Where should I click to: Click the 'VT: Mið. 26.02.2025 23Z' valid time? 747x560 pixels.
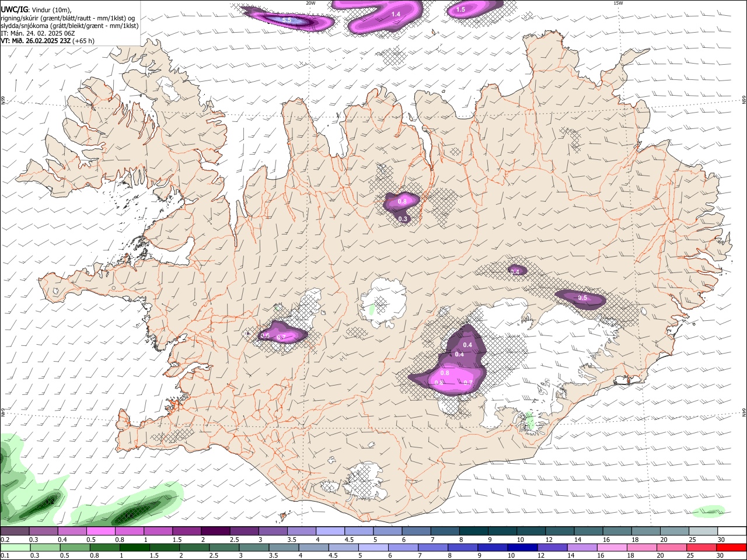[36, 41]
